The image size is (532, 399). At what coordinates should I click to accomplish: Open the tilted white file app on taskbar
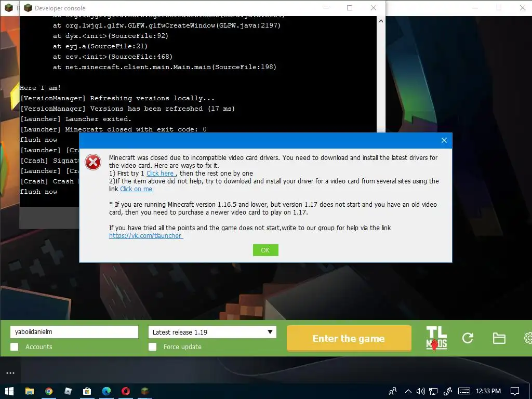(68, 391)
